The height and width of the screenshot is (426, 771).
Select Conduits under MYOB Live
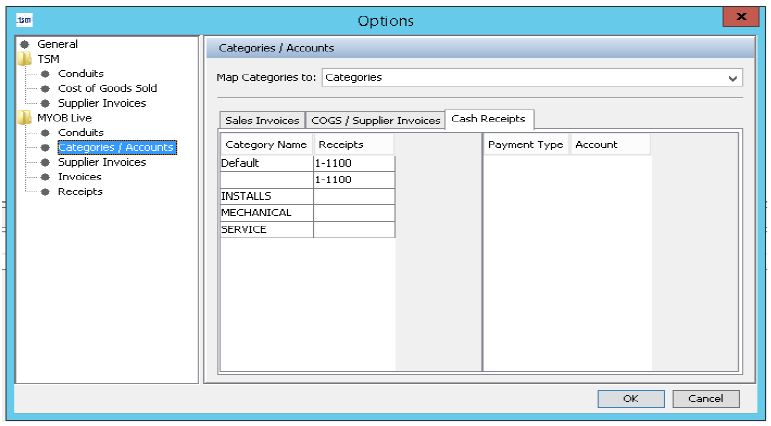point(80,133)
